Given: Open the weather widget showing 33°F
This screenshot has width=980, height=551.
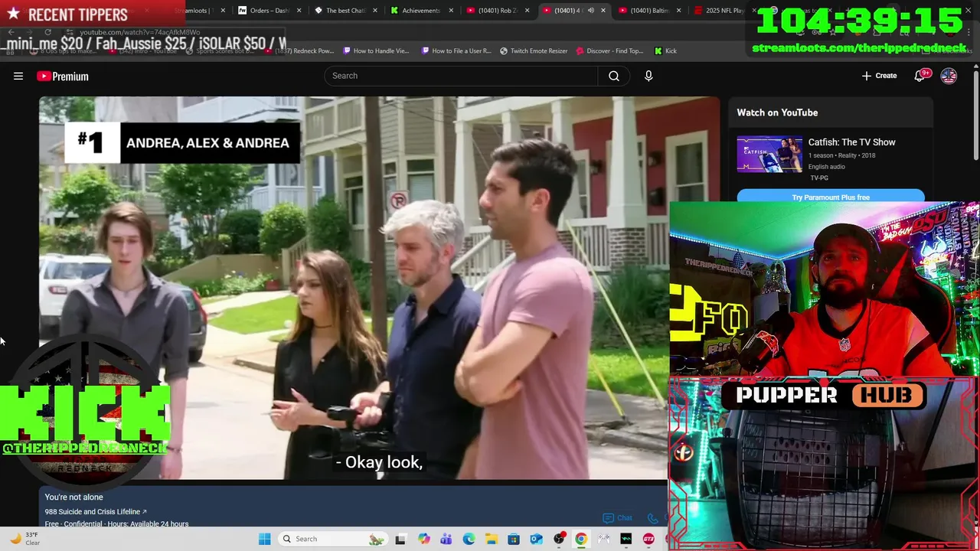Looking at the screenshot, I should (24, 539).
